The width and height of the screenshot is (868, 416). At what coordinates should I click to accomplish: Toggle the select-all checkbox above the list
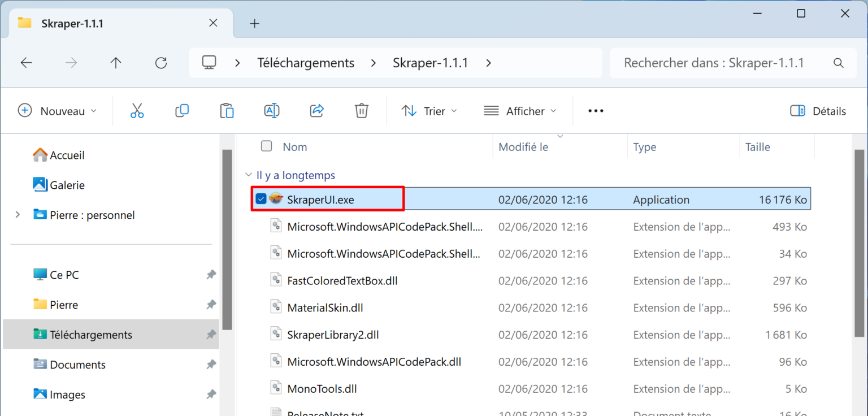pos(266,145)
